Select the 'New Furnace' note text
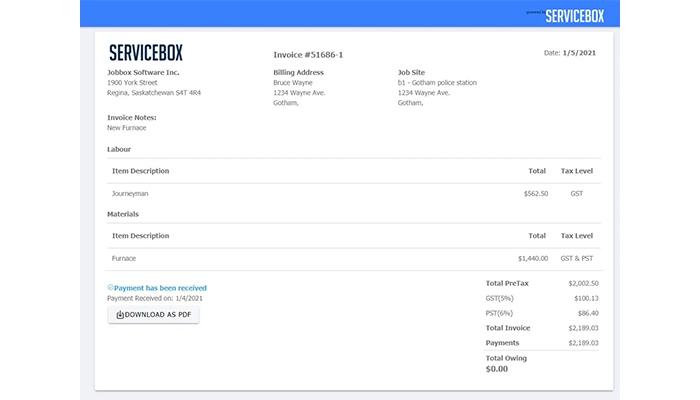The width and height of the screenshot is (700, 400). pyautogui.click(x=127, y=128)
